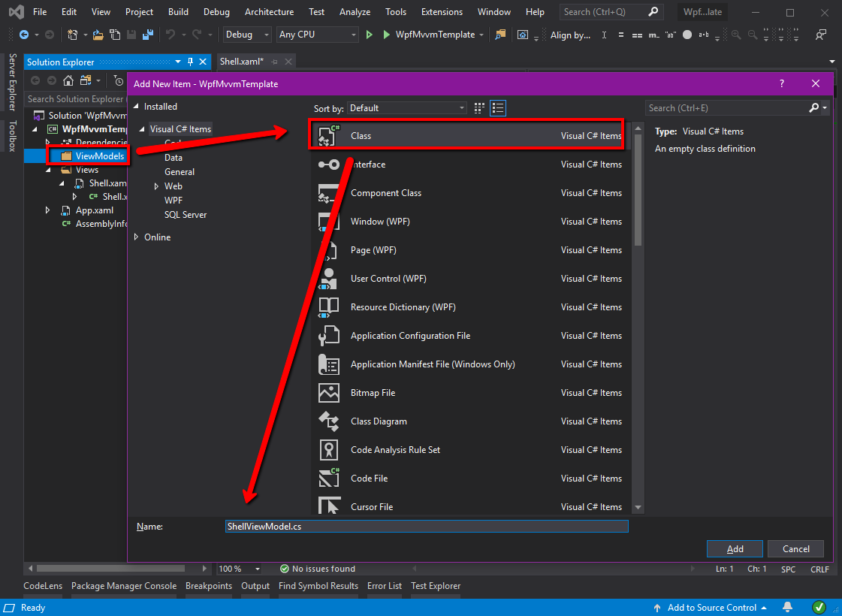Click Add to Source Control
The height and width of the screenshot is (616, 842).
point(711,608)
